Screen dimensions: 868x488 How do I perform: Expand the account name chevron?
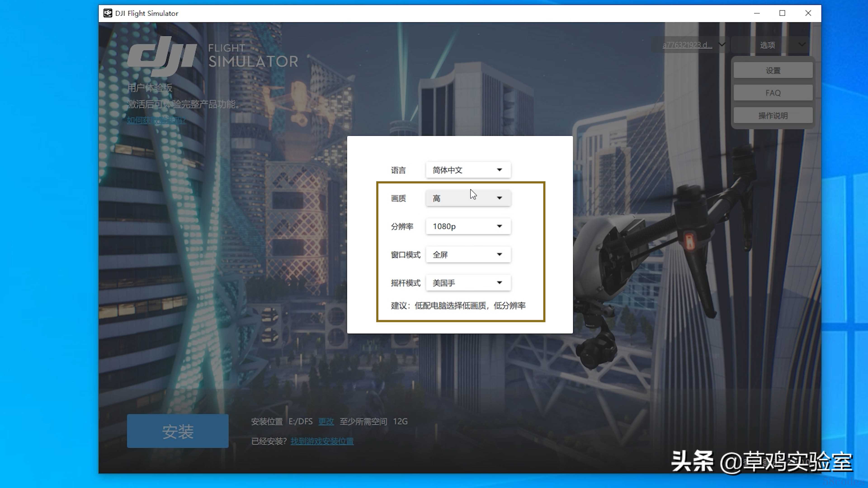[722, 45]
